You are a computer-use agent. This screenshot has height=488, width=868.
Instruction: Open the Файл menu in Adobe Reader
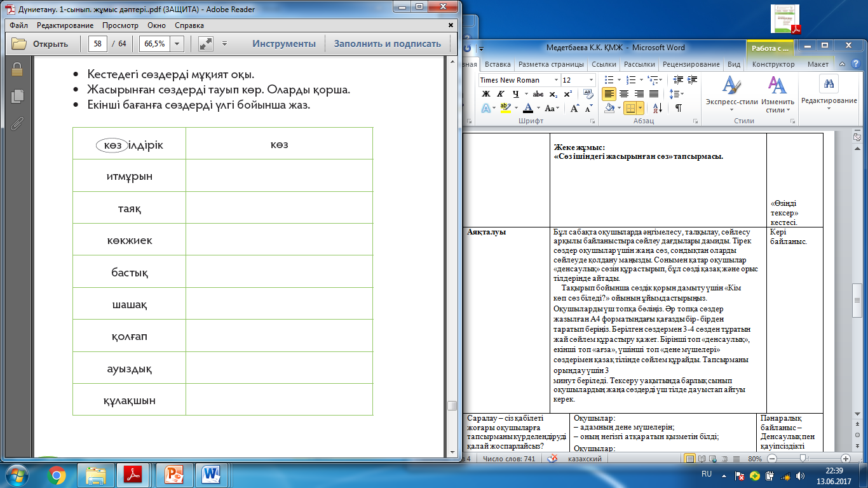[19, 25]
